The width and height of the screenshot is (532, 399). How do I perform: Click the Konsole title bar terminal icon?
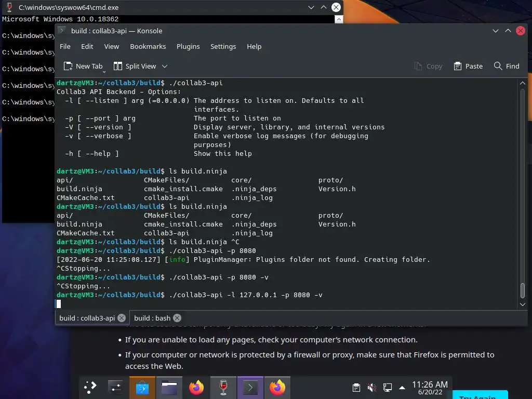(x=62, y=31)
